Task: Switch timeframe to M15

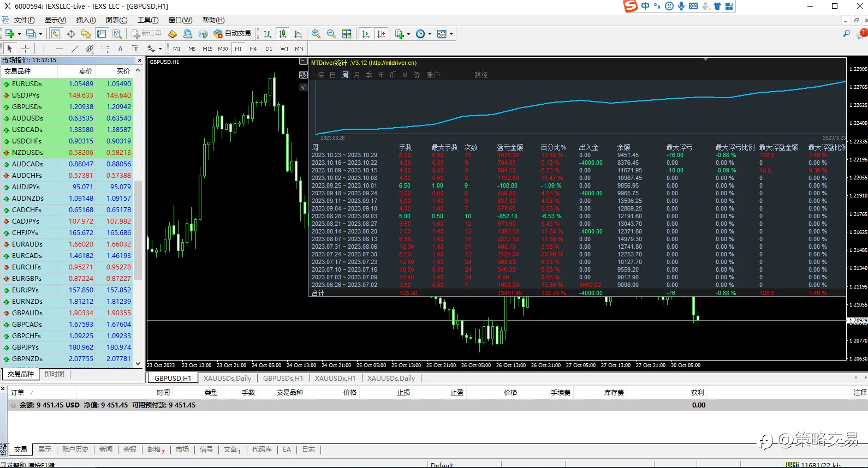Action: click(x=207, y=49)
